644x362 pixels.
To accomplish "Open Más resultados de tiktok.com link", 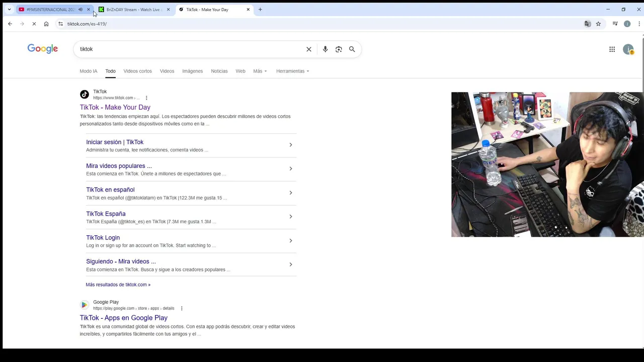I will [118, 285].
